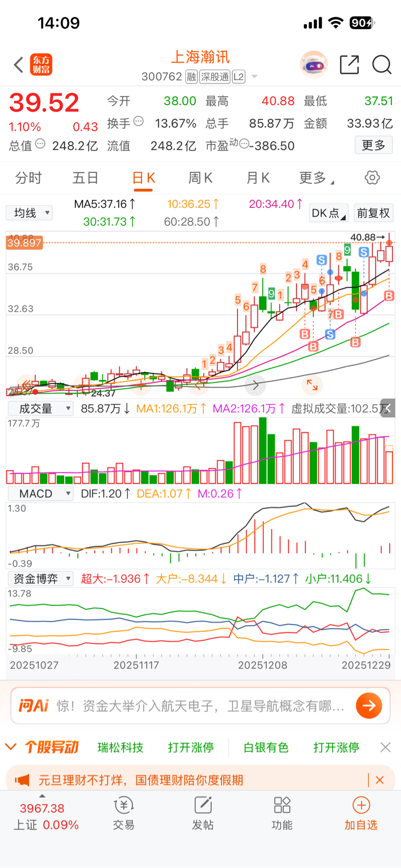
Task: Tap 打开涨停 next to 瑞松科技
Action: coord(191,747)
